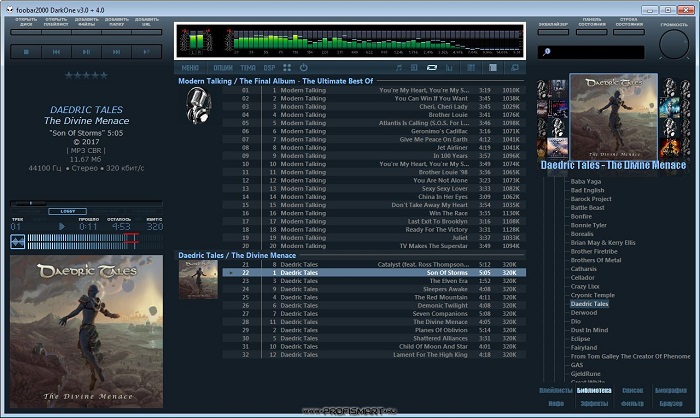Image resolution: width=700 pixels, height=418 pixels.
Task: Click the coverflow center album cover
Action: point(613,117)
